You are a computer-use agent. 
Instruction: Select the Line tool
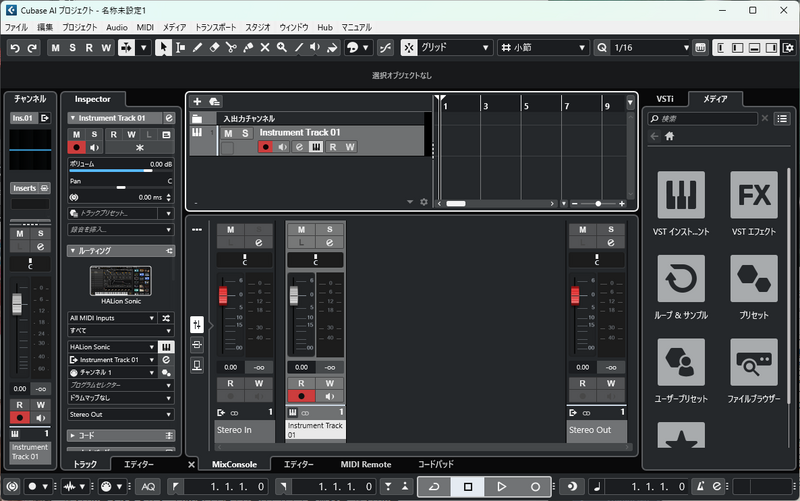tap(298, 47)
